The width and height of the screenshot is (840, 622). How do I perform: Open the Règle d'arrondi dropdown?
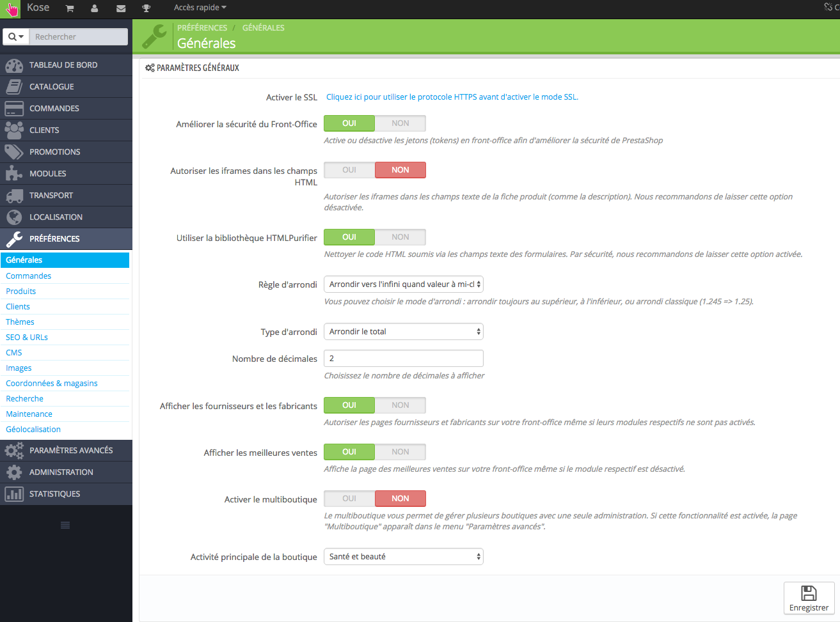404,284
